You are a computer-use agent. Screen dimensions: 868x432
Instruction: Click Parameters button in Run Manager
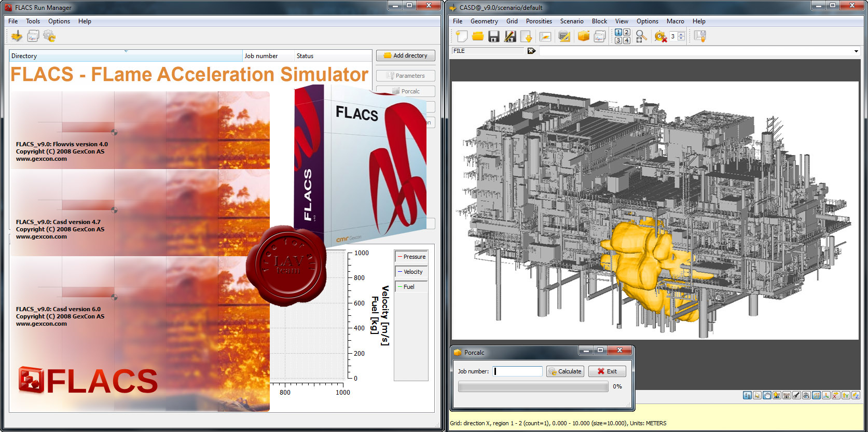coord(406,76)
